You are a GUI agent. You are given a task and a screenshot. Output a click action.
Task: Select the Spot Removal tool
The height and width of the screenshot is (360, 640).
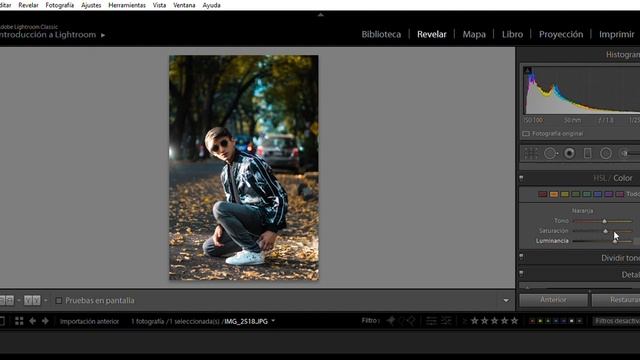551,153
